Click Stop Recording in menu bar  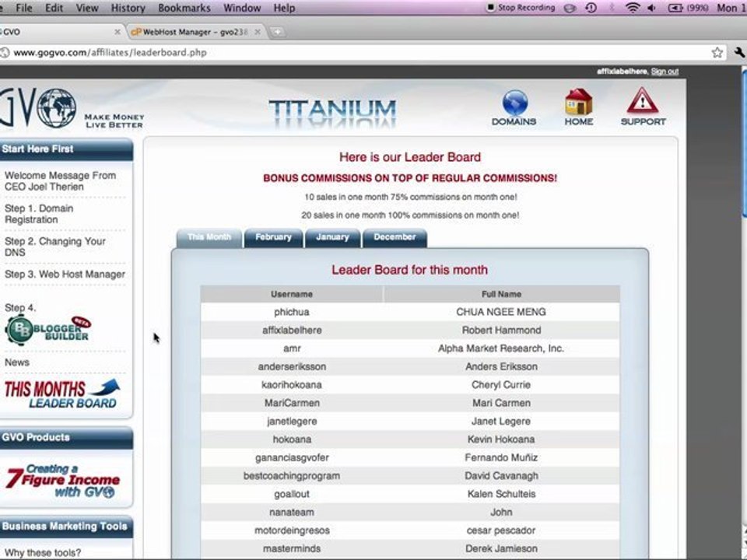tap(521, 8)
